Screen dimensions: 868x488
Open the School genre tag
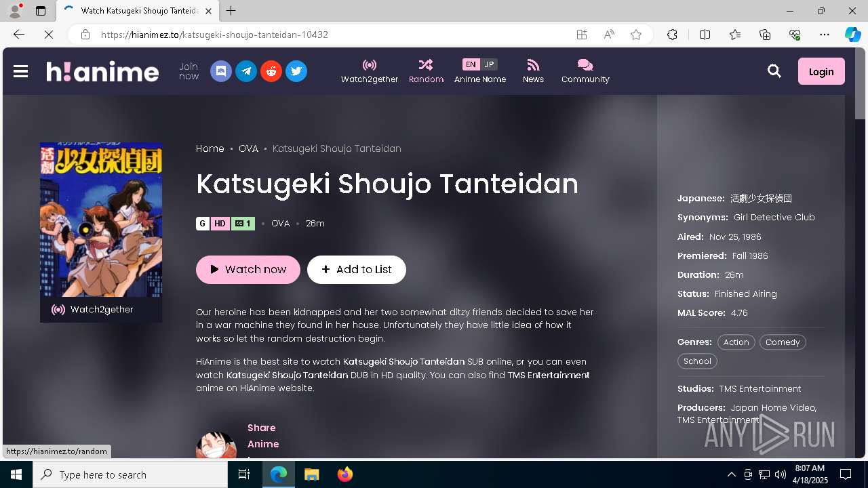coord(697,361)
